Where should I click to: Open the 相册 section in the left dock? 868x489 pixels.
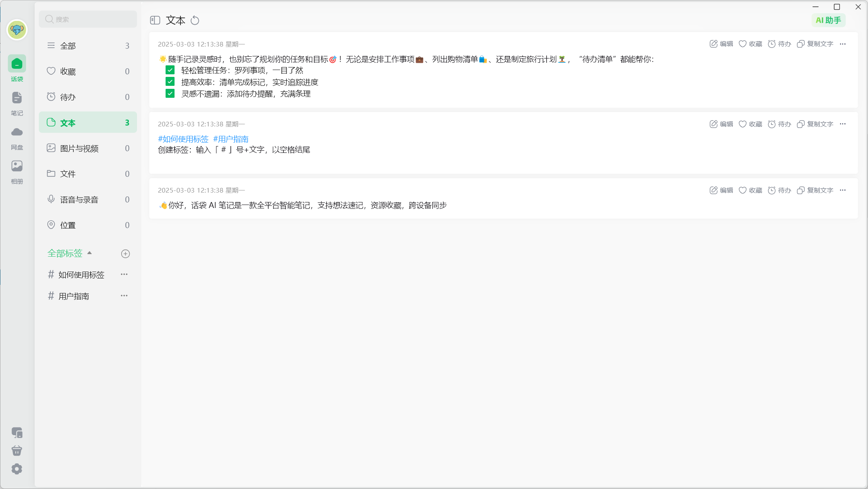17,171
